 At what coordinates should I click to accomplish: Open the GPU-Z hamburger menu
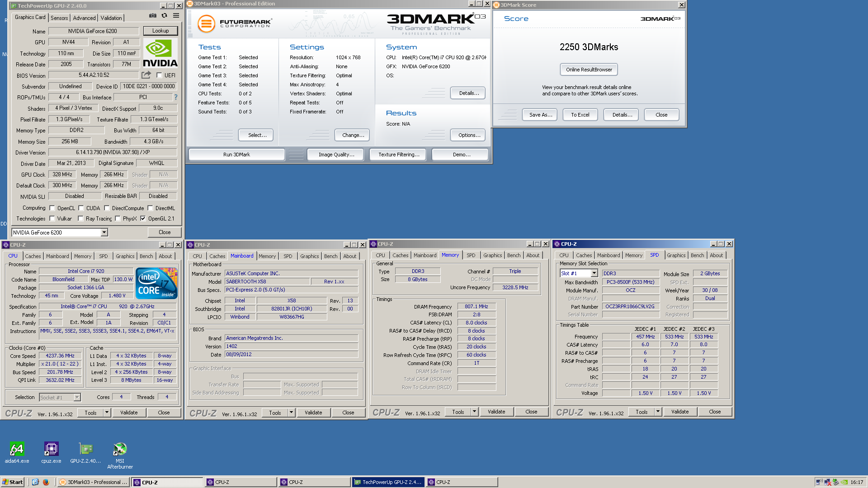point(176,16)
